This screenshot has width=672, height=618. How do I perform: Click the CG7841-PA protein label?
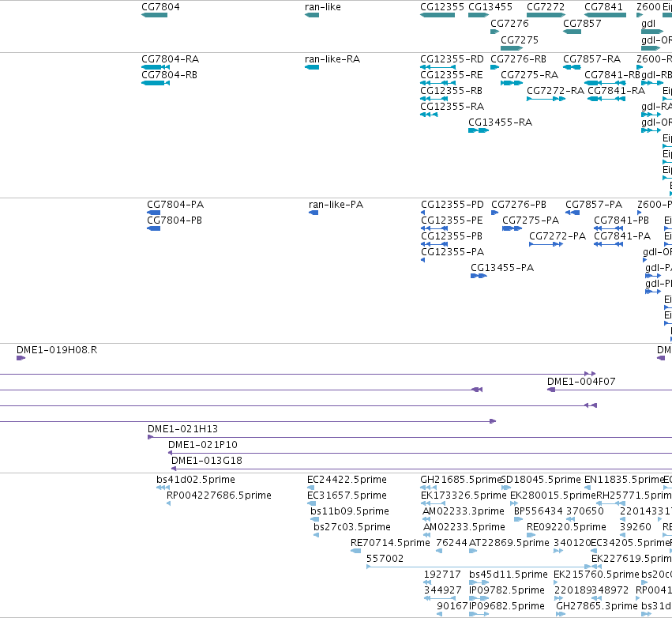[622, 236]
